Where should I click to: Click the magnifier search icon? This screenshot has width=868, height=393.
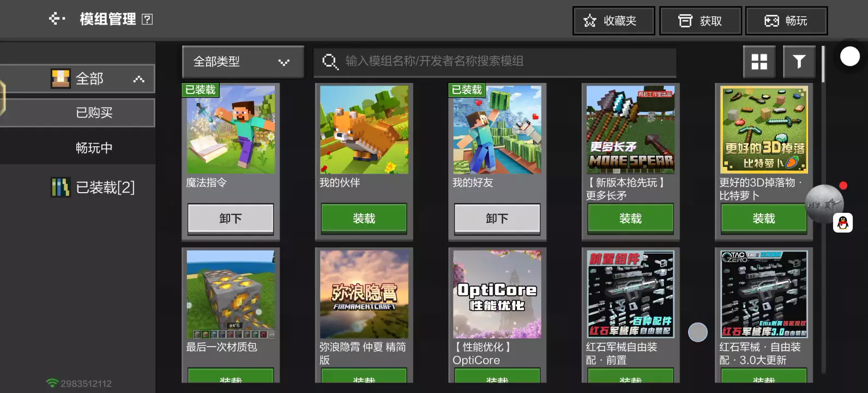(330, 61)
